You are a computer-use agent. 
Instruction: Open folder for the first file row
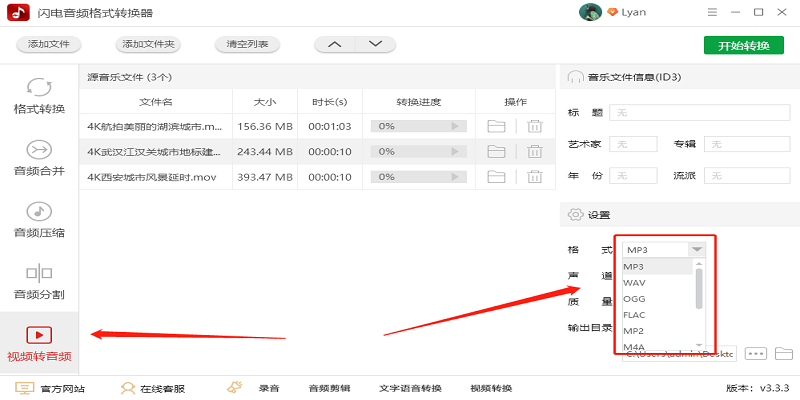pyautogui.click(x=496, y=126)
